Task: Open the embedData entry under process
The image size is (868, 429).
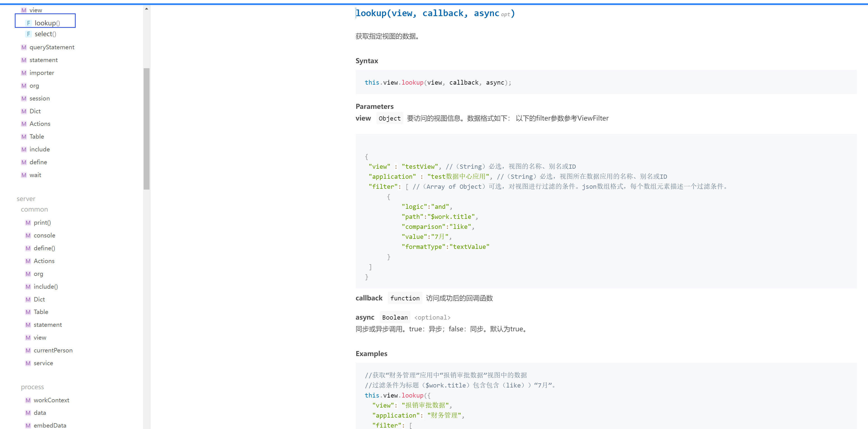Action: (x=50, y=426)
